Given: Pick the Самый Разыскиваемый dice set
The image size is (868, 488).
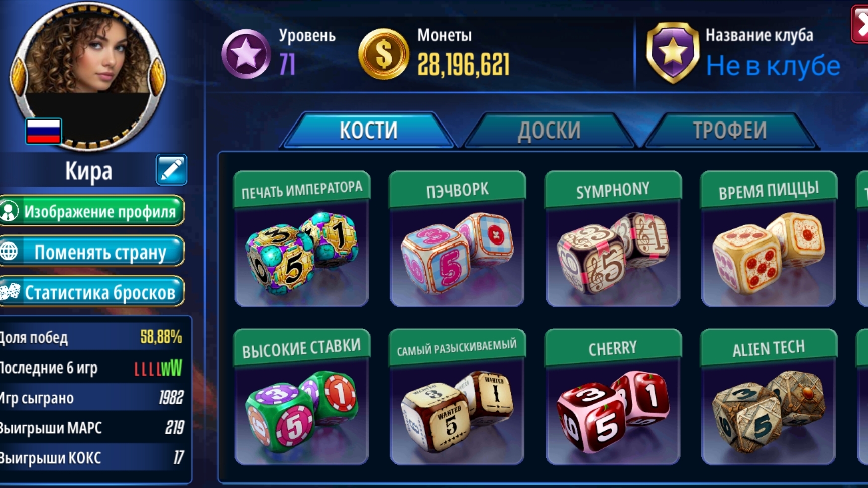Looking at the screenshot, I should point(457,397).
